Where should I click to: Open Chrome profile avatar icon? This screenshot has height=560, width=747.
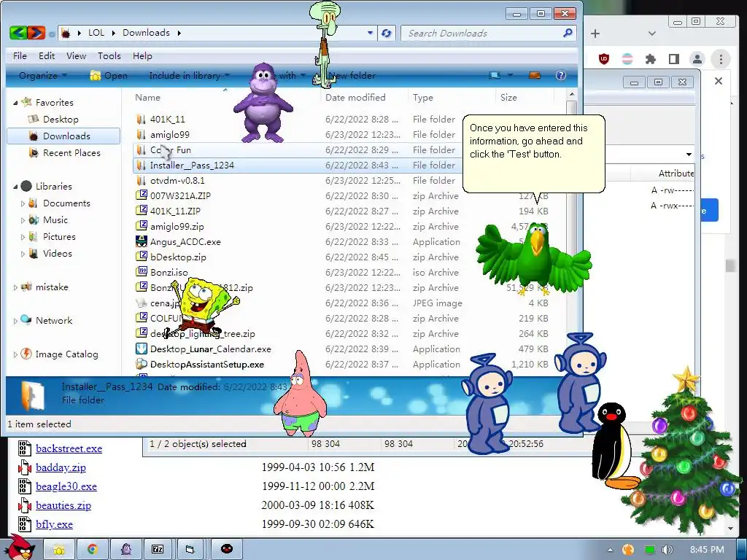697,59
